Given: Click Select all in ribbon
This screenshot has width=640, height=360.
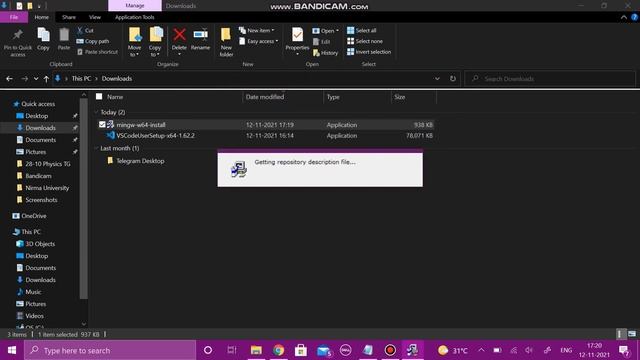Looking at the screenshot, I should pyautogui.click(x=362, y=31).
